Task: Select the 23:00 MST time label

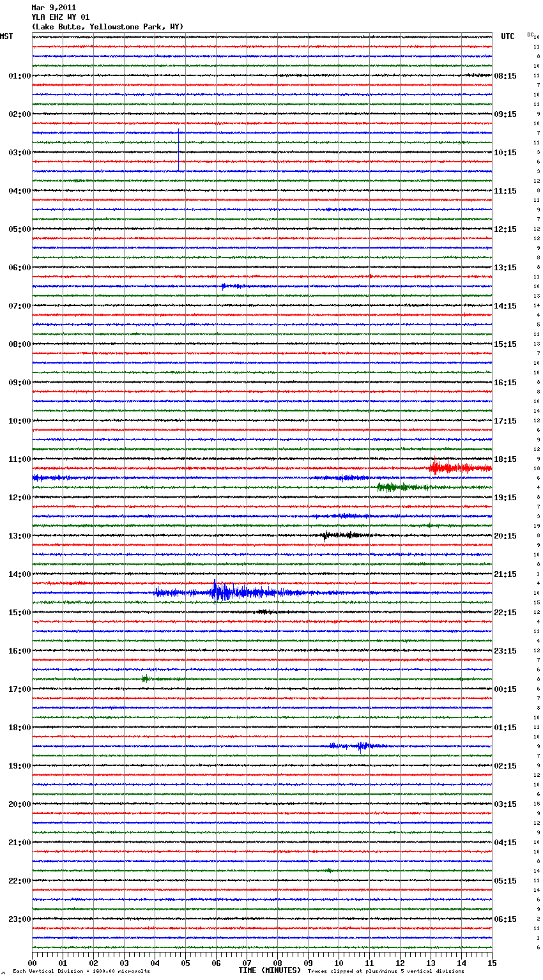Action: pyautogui.click(x=20, y=919)
